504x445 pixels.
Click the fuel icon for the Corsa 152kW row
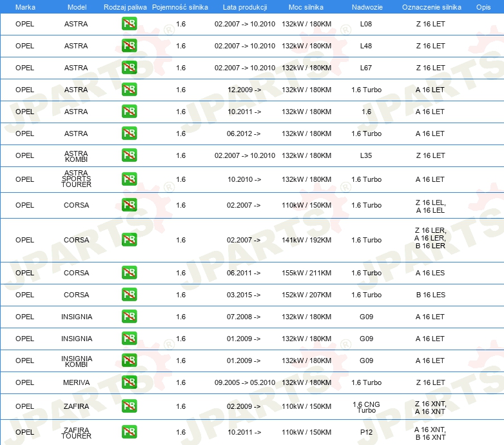129,295
